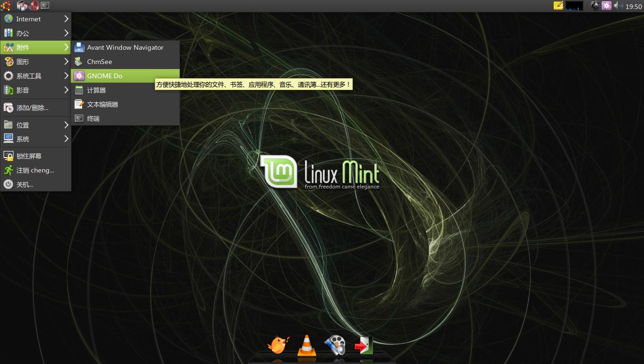Expand the 位置 places submenu
The image size is (644, 364).
[x=36, y=125]
